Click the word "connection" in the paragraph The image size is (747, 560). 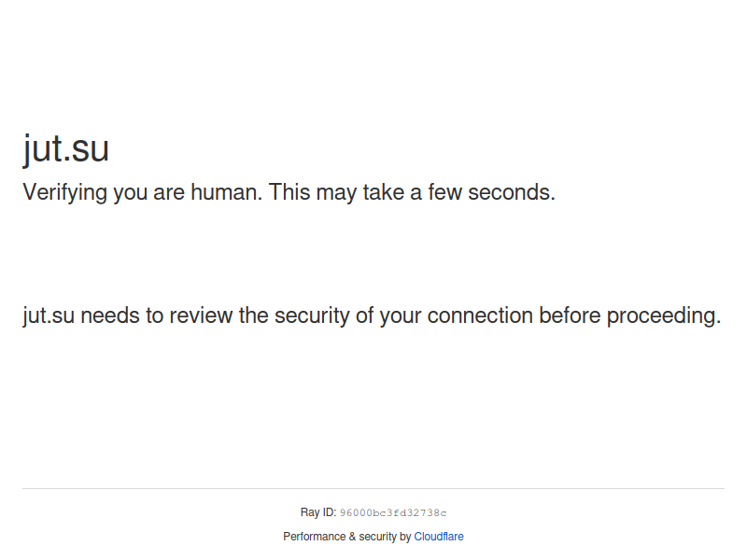(480, 315)
